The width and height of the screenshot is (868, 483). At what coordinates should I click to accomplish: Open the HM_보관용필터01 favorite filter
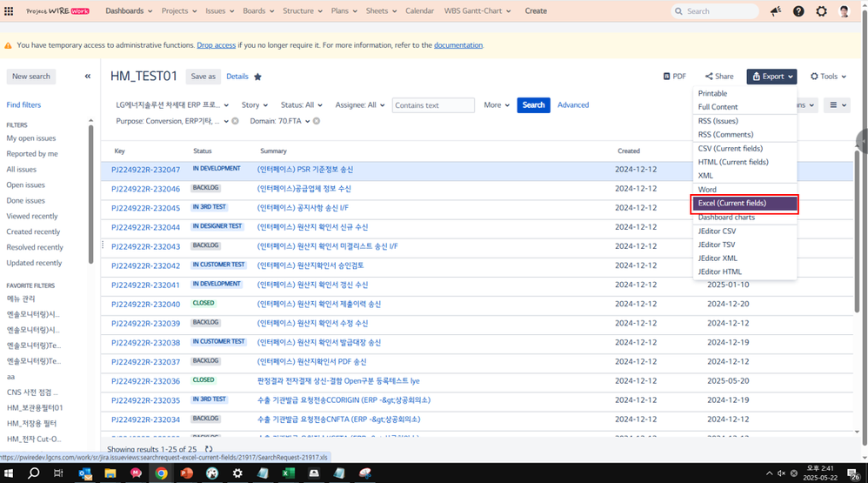pyautogui.click(x=35, y=407)
